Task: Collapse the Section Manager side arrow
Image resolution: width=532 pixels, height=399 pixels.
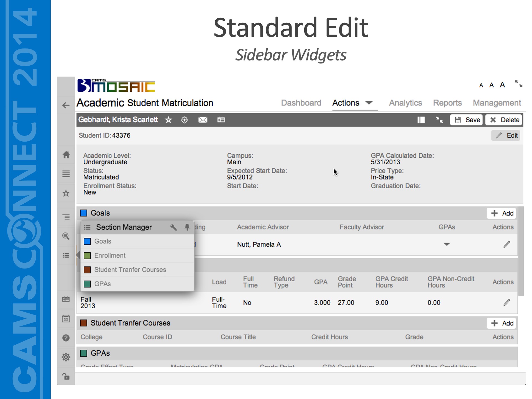Action: [78, 255]
